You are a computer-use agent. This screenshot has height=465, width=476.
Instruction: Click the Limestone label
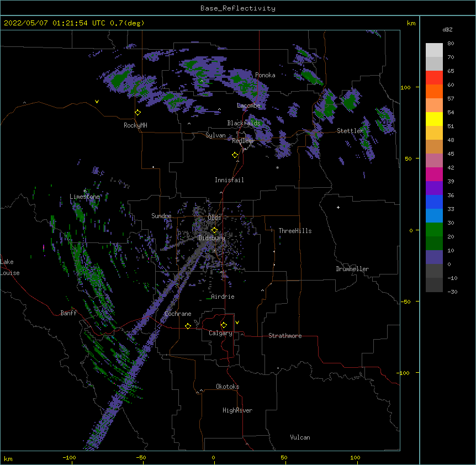coord(84,197)
